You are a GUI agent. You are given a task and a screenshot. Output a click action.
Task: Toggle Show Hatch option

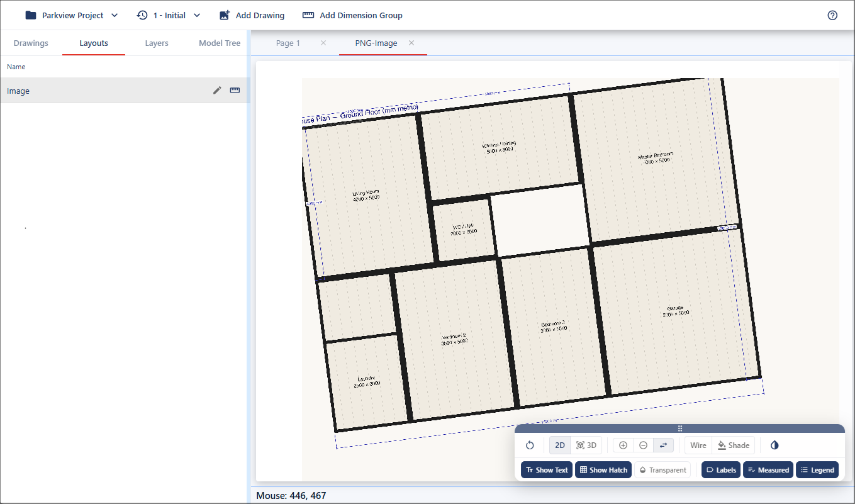pos(603,470)
